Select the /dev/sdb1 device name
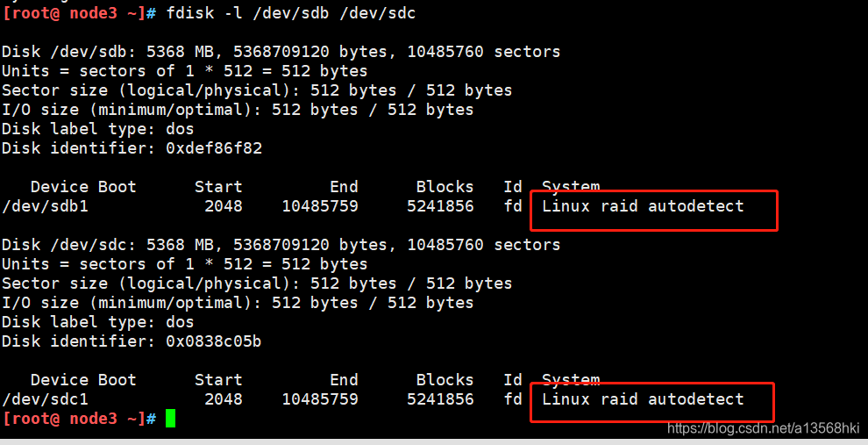 click(45, 206)
